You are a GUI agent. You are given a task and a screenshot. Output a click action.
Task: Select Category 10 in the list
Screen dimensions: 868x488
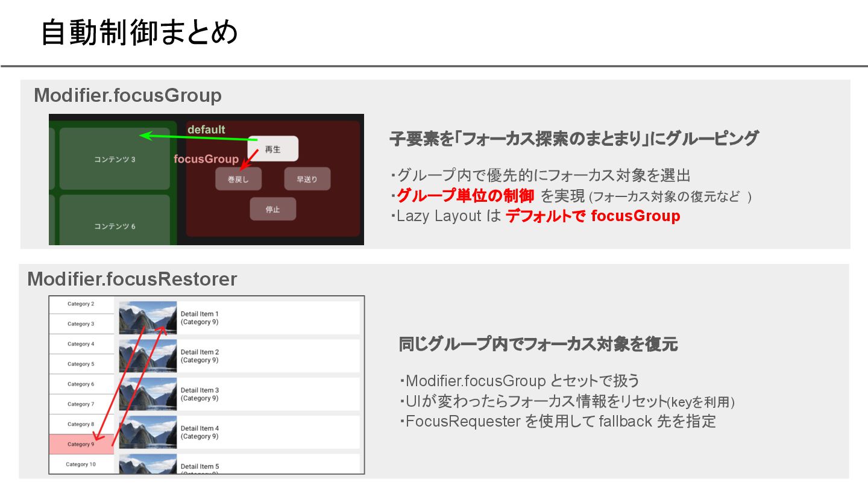click(81, 465)
